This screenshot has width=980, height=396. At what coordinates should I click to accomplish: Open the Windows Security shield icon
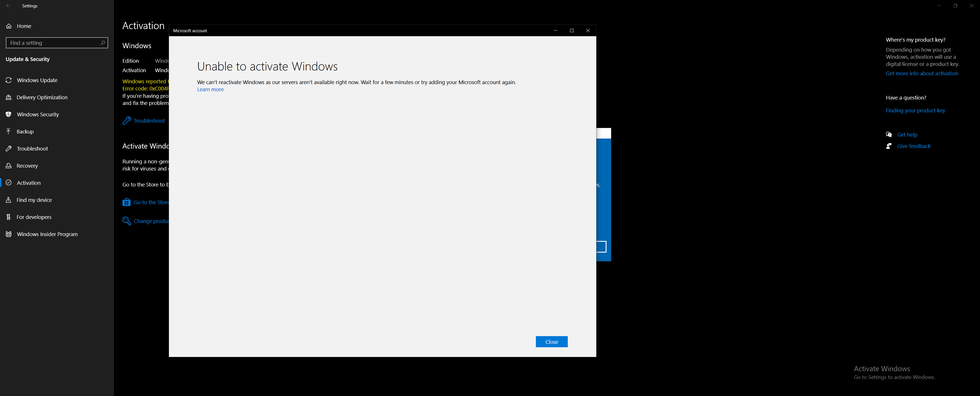tap(9, 115)
